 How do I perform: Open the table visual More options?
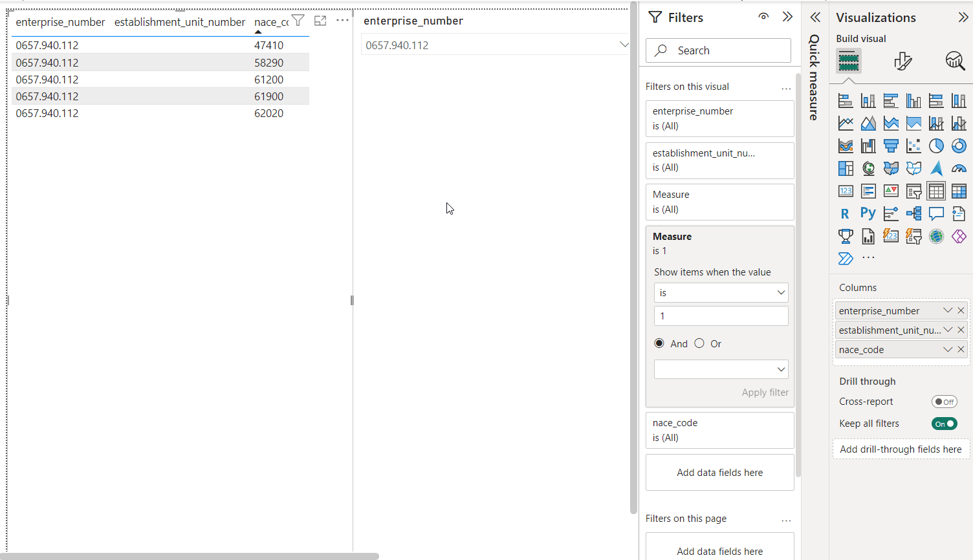[x=342, y=20]
